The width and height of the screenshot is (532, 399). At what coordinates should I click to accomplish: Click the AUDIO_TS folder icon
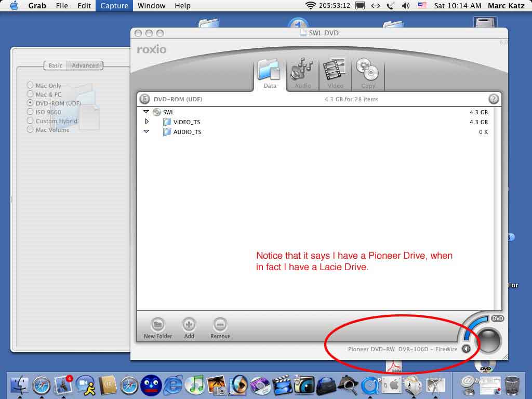pyautogui.click(x=167, y=131)
